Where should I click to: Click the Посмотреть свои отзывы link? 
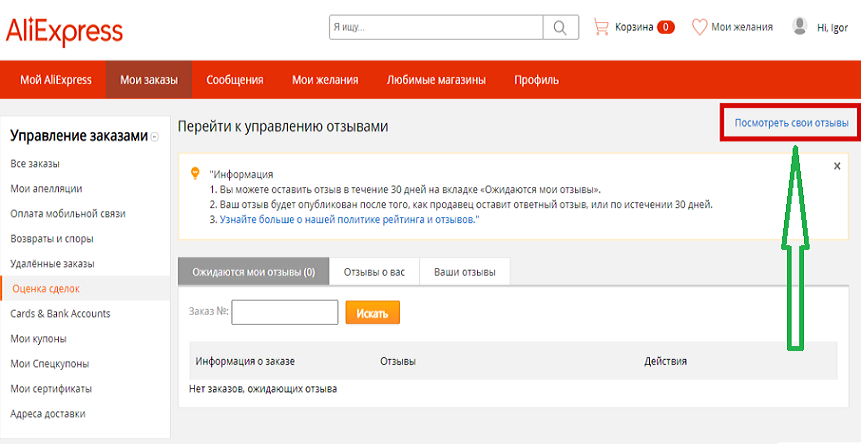pyautogui.click(x=791, y=123)
